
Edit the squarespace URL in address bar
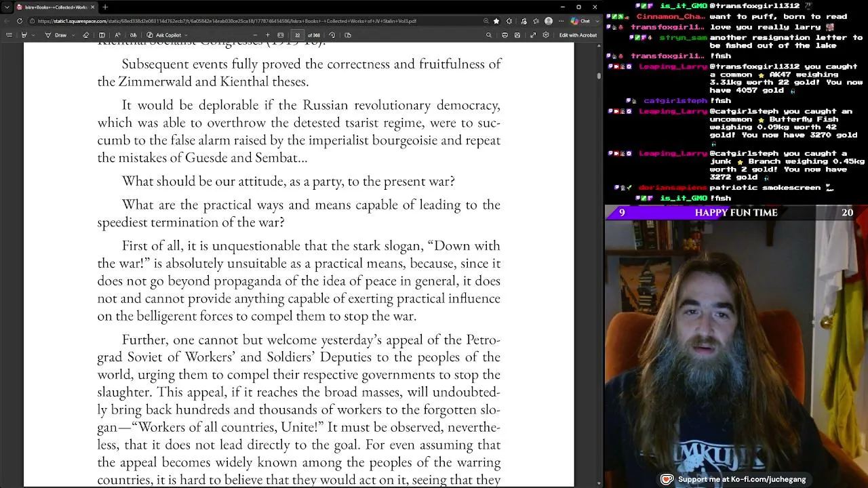click(x=227, y=21)
